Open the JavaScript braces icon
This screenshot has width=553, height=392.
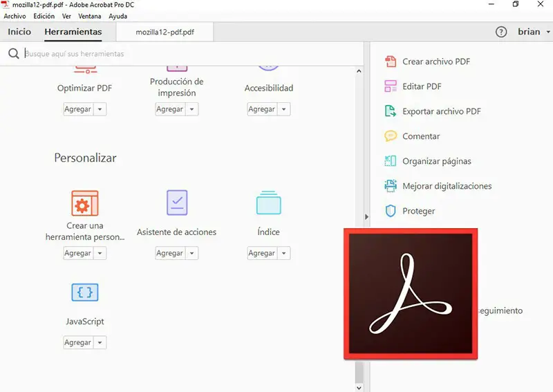[x=85, y=292]
